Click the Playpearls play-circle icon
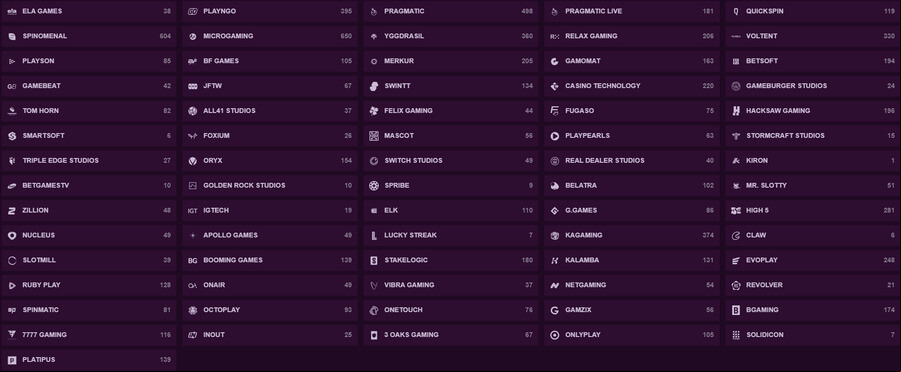 coord(555,136)
